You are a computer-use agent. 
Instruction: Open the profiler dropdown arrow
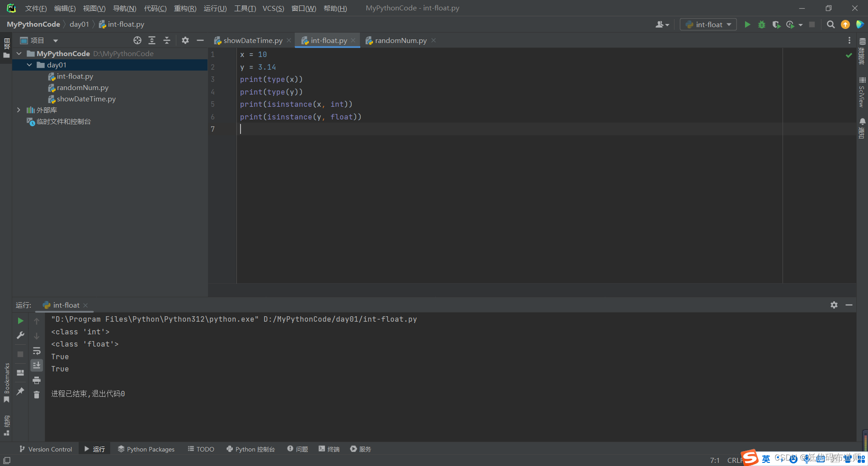click(801, 25)
